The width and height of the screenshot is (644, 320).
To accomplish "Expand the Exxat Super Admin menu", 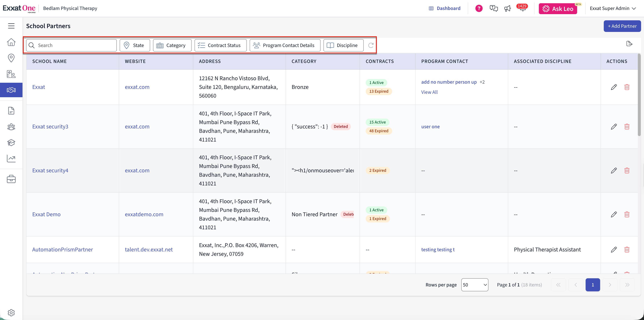I will [613, 8].
